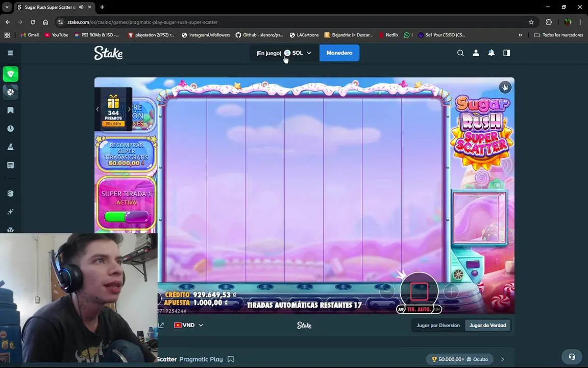The image size is (588, 368).
Task: Open the Challenges icon in sidebar
Action: click(x=11, y=147)
